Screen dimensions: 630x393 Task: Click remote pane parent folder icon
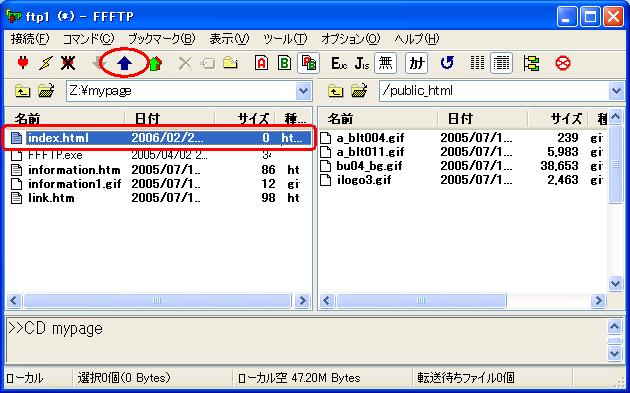tap(335, 91)
